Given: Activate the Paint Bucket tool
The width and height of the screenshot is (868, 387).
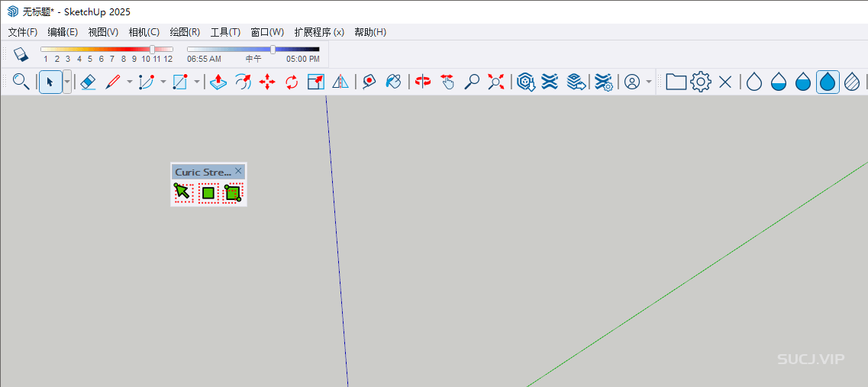Looking at the screenshot, I should click(393, 82).
